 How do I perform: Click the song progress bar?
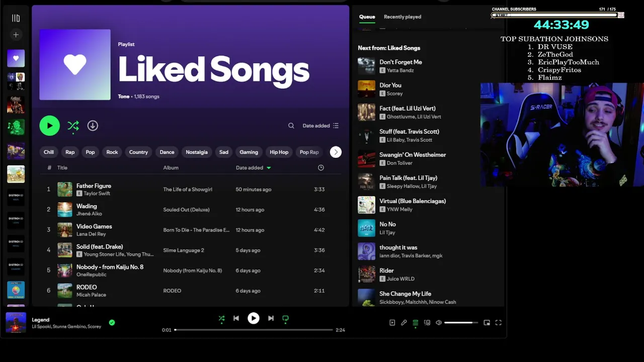254,330
